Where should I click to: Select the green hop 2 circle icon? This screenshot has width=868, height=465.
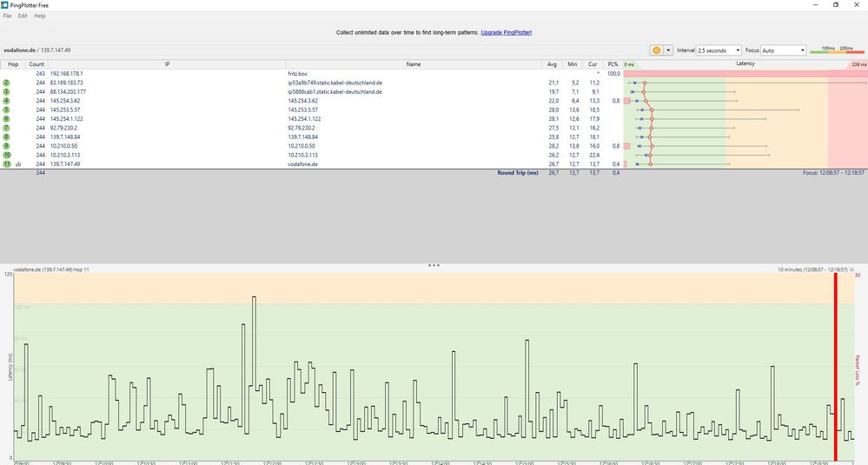pyautogui.click(x=7, y=83)
